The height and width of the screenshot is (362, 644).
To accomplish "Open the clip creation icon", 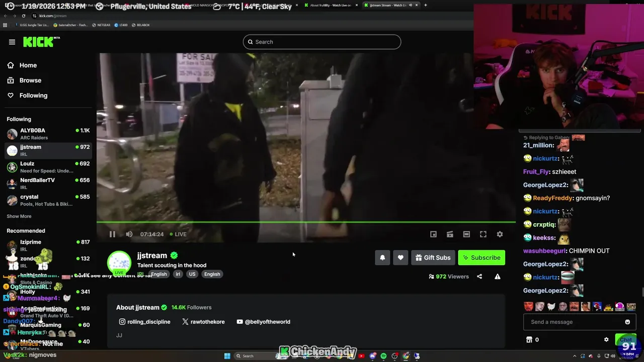I will (x=450, y=234).
